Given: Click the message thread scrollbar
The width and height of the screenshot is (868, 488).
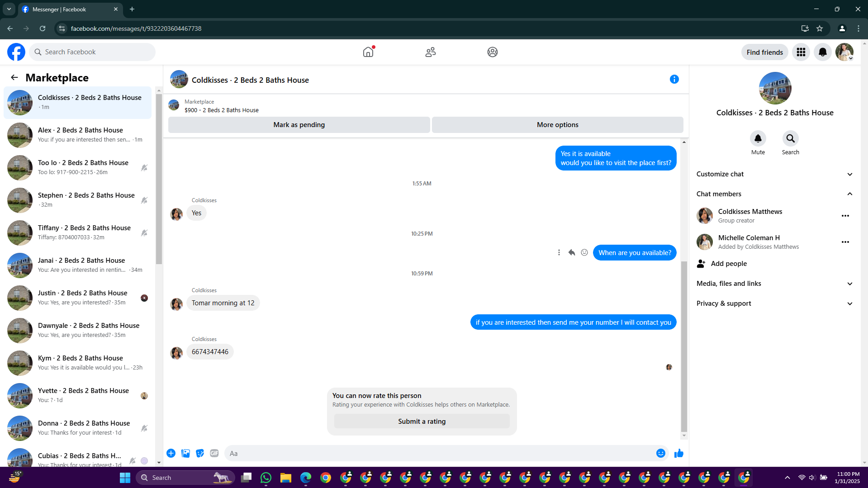Looking at the screenshot, I should click(x=684, y=346).
